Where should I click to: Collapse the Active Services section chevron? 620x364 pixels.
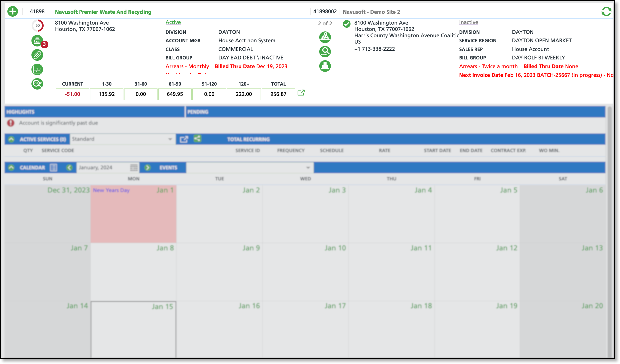(11, 139)
